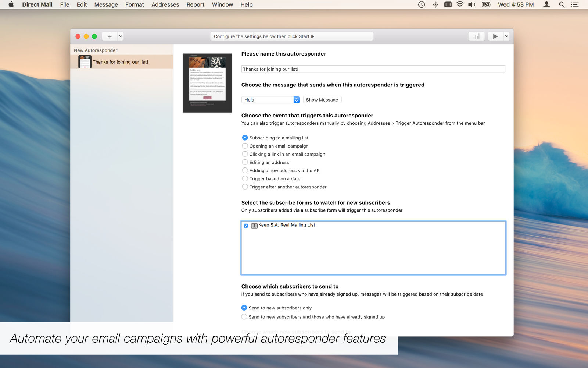Open Notification Center list icon

(575, 4)
